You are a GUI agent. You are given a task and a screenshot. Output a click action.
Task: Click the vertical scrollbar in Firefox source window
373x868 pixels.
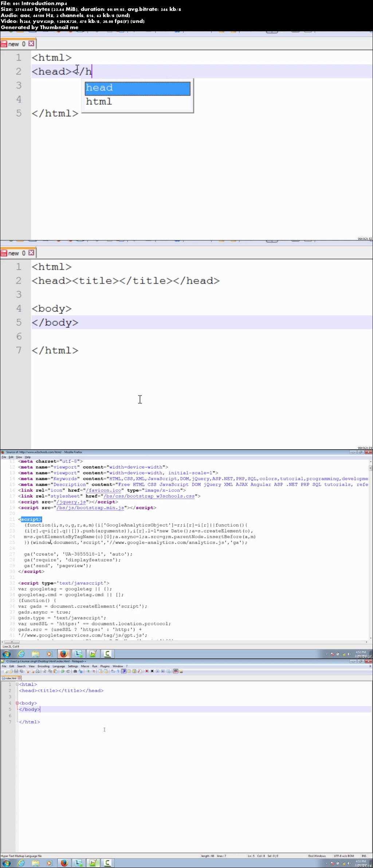click(370, 549)
